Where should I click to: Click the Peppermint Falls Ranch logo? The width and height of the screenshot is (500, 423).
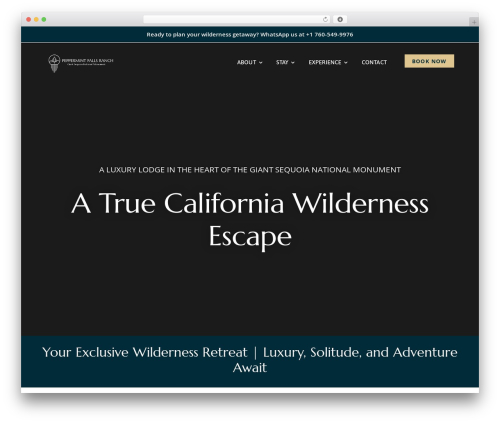81,63
